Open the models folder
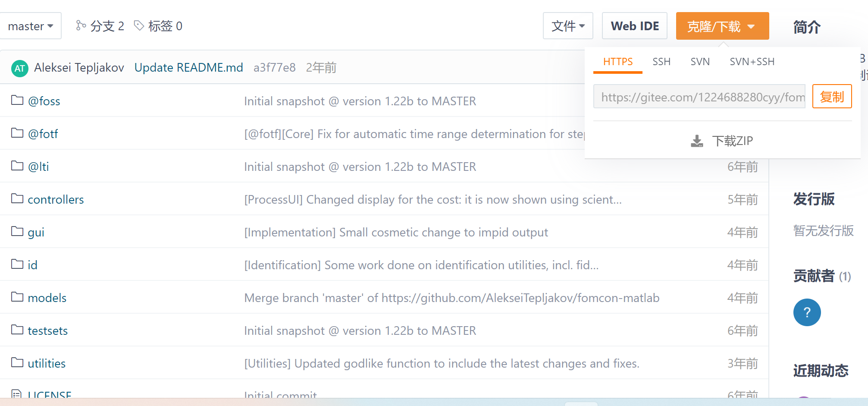This screenshot has width=868, height=406. point(47,298)
